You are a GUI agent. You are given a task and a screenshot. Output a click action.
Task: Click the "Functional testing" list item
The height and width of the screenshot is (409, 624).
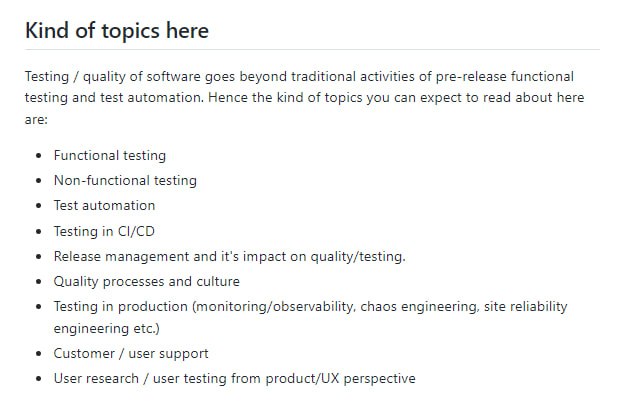(110, 155)
